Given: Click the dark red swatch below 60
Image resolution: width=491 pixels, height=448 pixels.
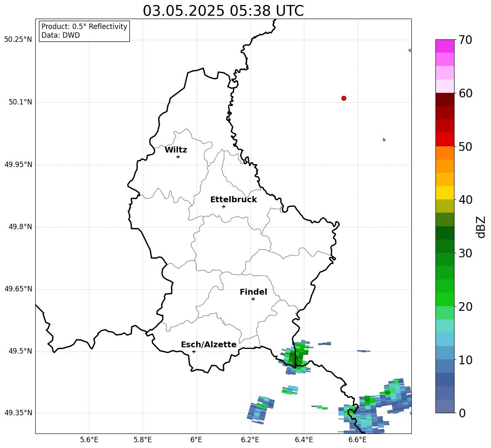Looking at the screenshot, I should (x=445, y=99).
